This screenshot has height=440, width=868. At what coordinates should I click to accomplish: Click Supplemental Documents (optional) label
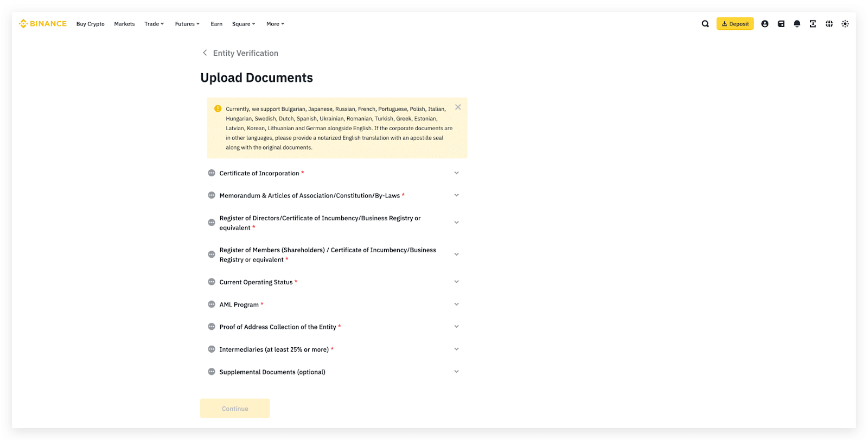pos(272,372)
